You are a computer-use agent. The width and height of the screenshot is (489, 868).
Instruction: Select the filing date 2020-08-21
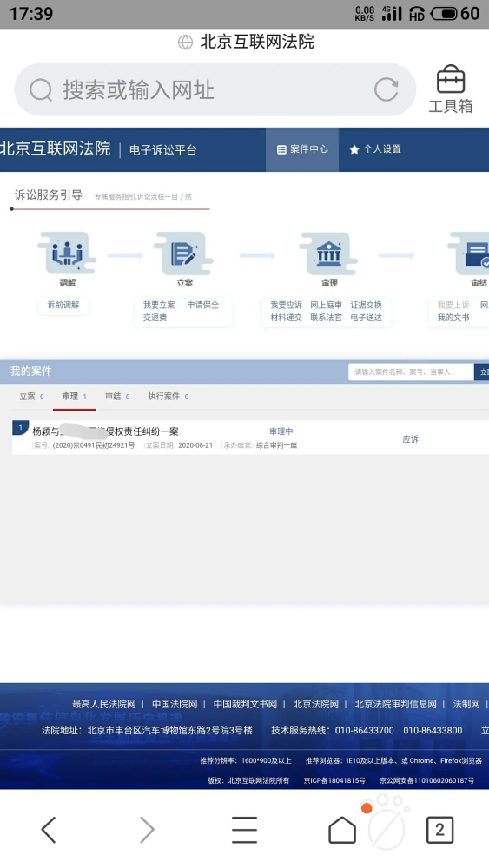point(195,445)
